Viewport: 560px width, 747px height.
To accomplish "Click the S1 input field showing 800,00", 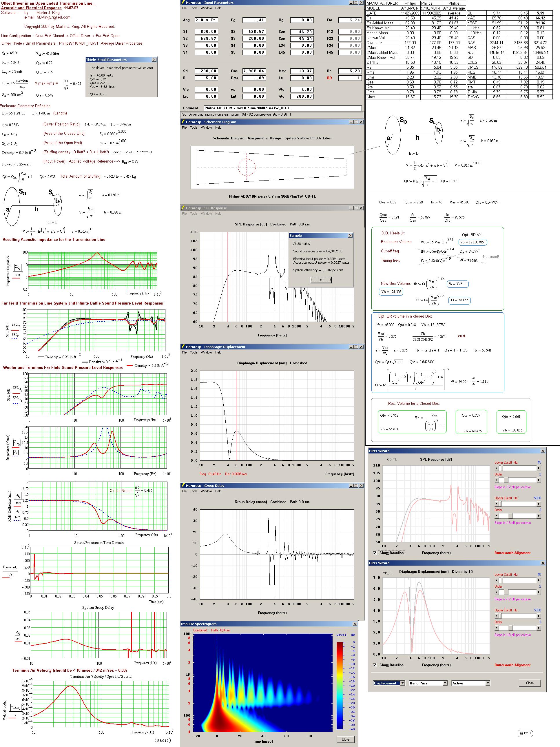I will [x=206, y=31].
